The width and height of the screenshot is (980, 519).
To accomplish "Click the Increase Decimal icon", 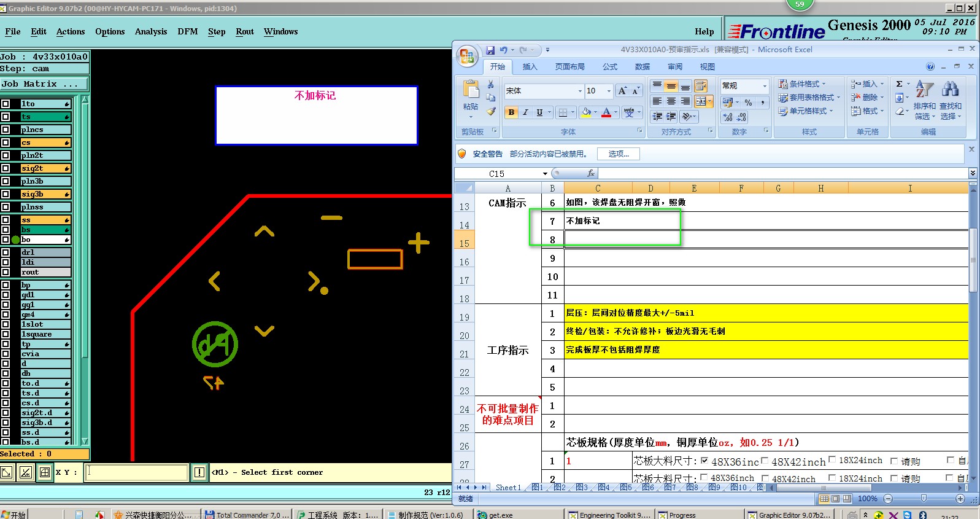I will tap(728, 117).
